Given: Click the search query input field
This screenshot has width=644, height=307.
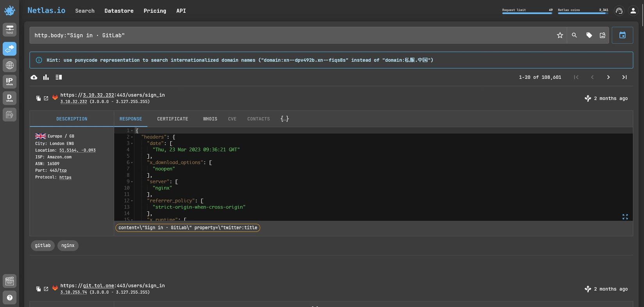Looking at the screenshot, I should 289,35.
